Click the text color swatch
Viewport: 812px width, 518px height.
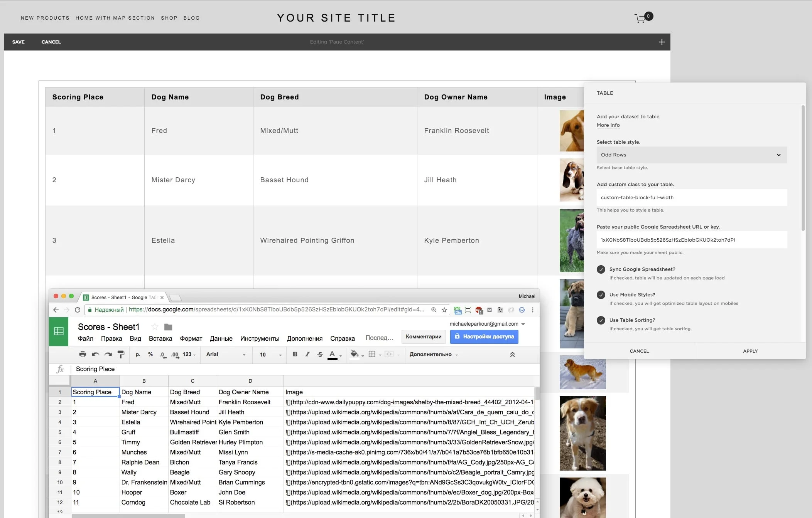point(332,354)
